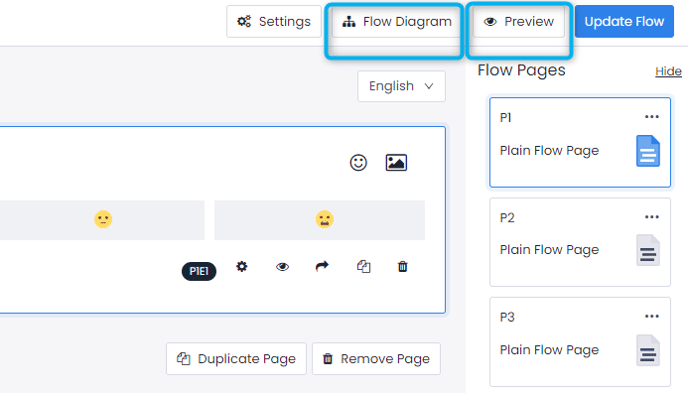This screenshot has width=688, height=393.
Task: Click the Settings button
Action: coord(274,21)
